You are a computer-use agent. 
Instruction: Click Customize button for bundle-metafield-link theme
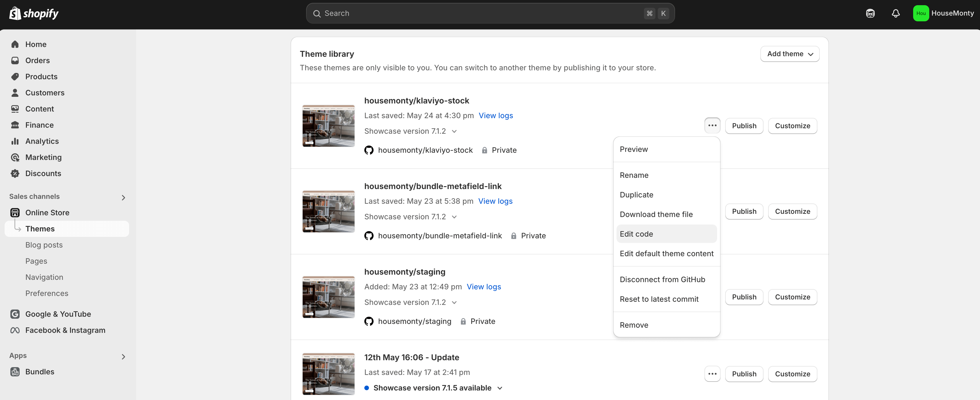(792, 211)
